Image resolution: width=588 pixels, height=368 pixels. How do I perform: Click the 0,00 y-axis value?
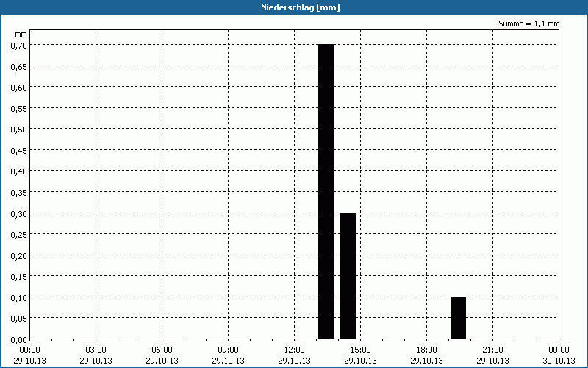19,339
